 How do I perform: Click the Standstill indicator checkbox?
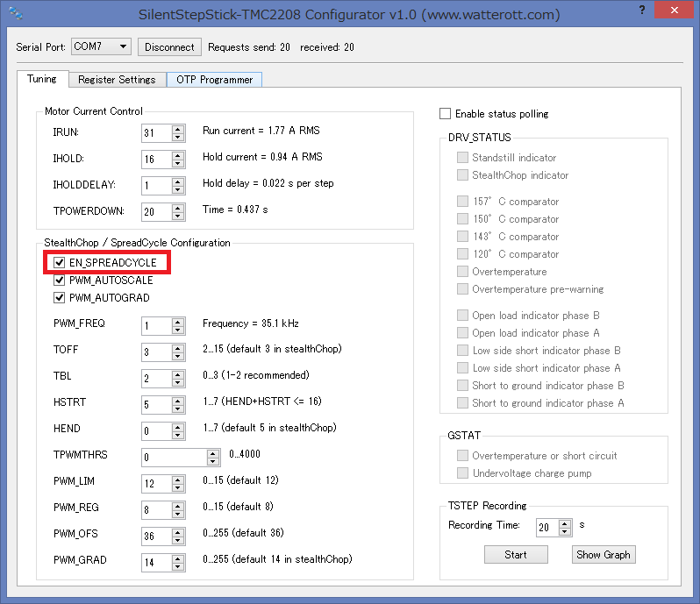[x=462, y=158]
